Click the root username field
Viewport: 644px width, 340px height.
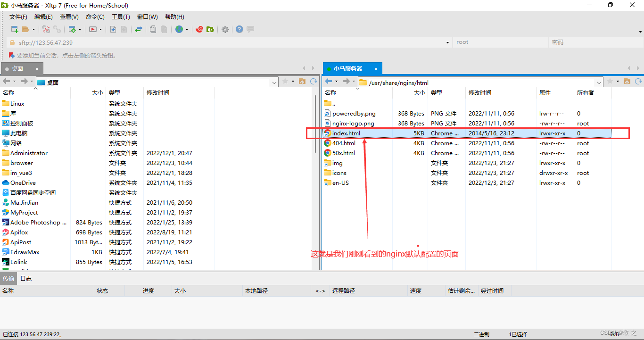point(501,42)
